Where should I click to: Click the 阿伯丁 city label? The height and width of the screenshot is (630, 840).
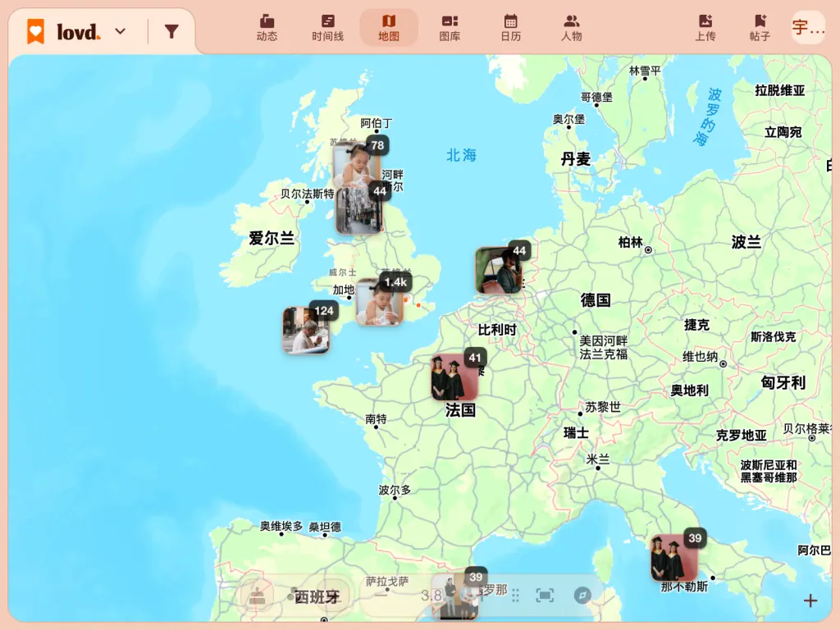coord(376,123)
